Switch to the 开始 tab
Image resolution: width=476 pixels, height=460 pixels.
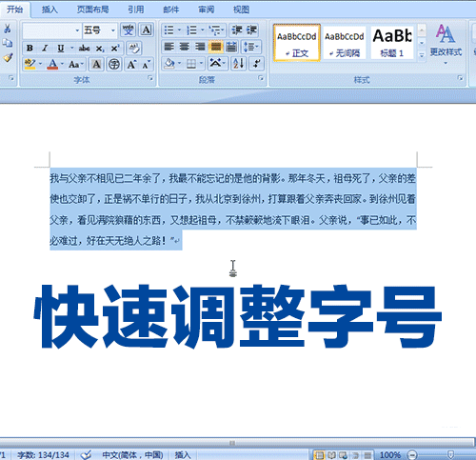15,10
